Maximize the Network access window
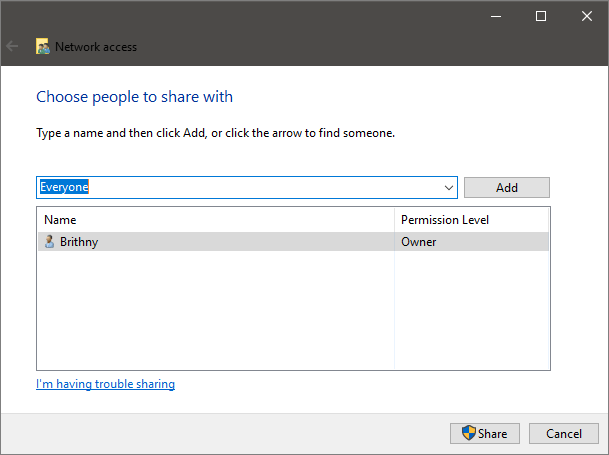The image size is (609, 455). click(541, 16)
